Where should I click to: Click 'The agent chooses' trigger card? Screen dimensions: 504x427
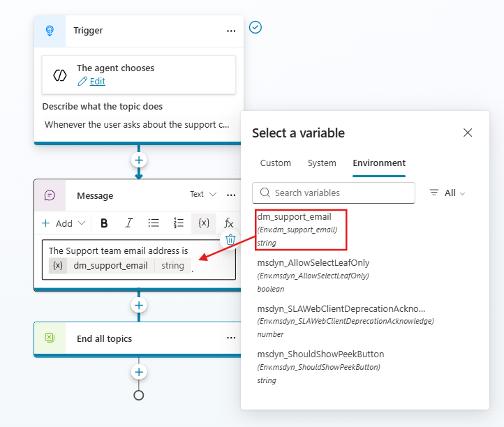[x=139, y=75]
